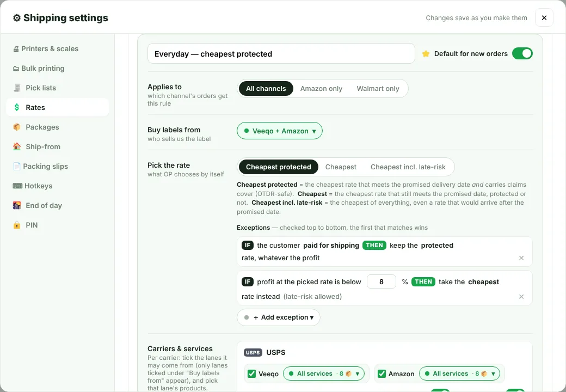
Task: Click the Packages box icon
Action: 17,127
